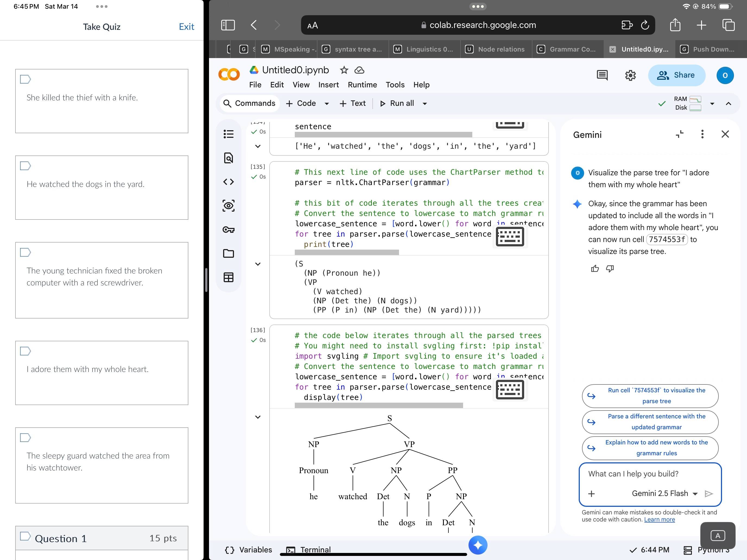Open the Edit menu
Viewport: 747px width, 560px height.
click(x=277, y=85)
